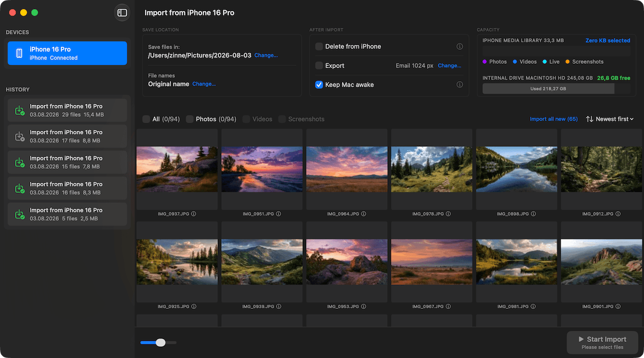Open info for IMG_0964.JPG

coord(363,214)
